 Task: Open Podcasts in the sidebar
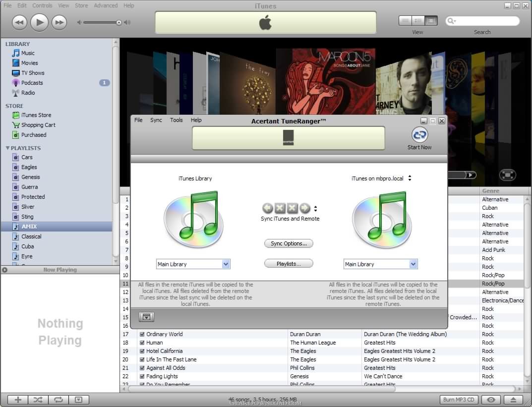32,83
